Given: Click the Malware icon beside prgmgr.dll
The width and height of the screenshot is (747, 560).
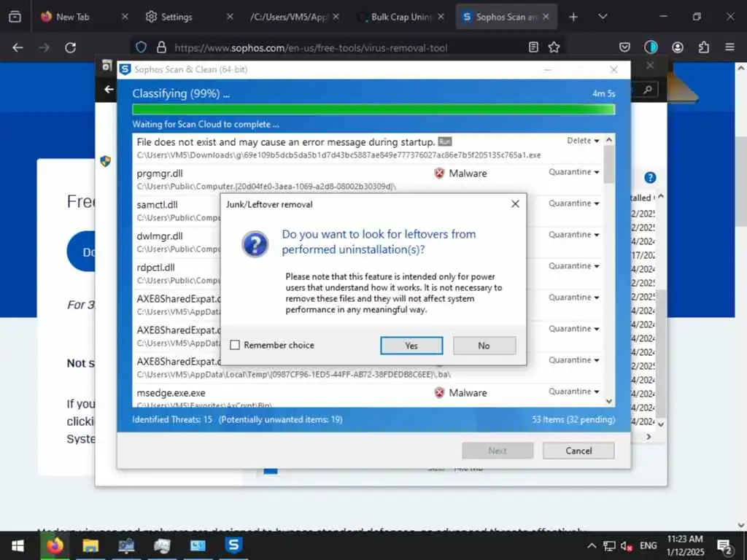Looking at the screenshot, I should (x=439, y=174).
